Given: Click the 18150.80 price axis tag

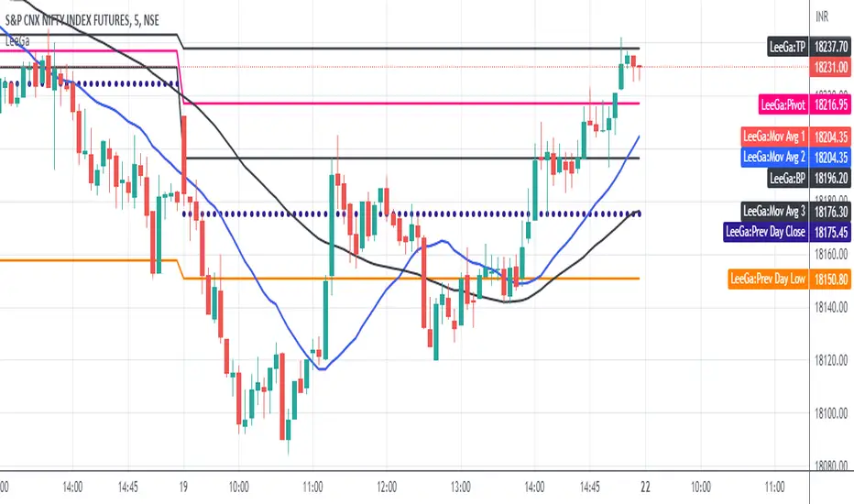Looking at the screenshot, I should (830, 277).
